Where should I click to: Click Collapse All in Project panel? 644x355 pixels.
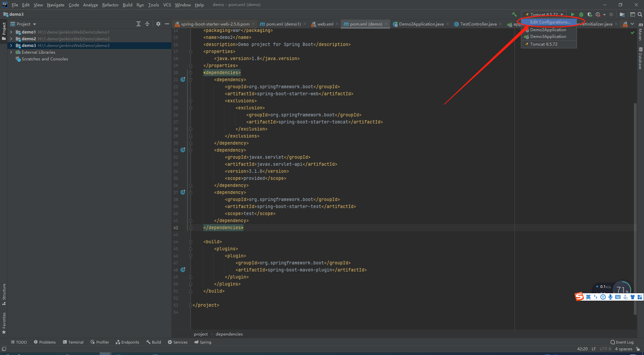click(147, 24)
